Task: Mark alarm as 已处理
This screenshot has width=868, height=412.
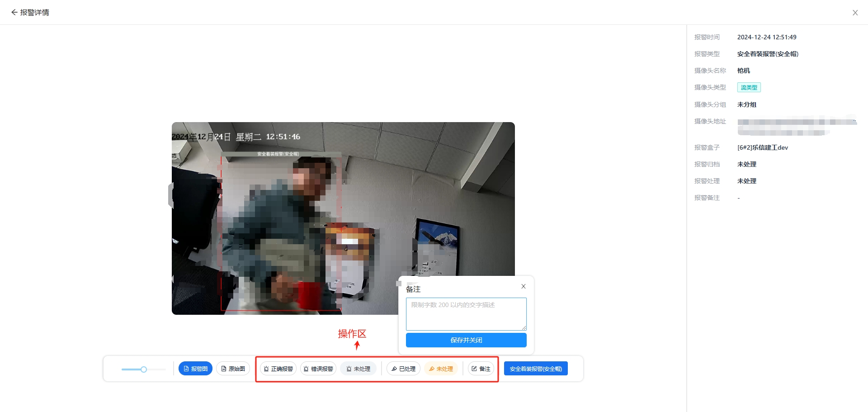Action: (x=403, y=369)
